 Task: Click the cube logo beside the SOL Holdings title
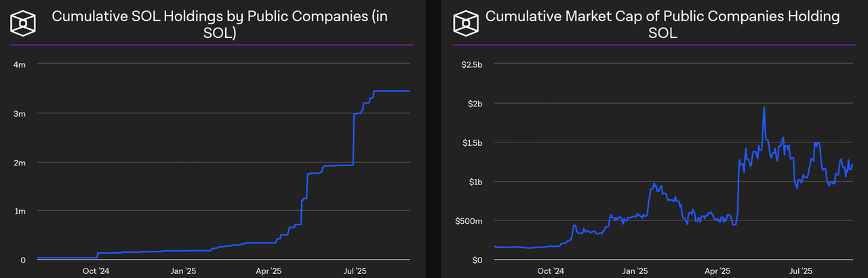coord(22,24)
